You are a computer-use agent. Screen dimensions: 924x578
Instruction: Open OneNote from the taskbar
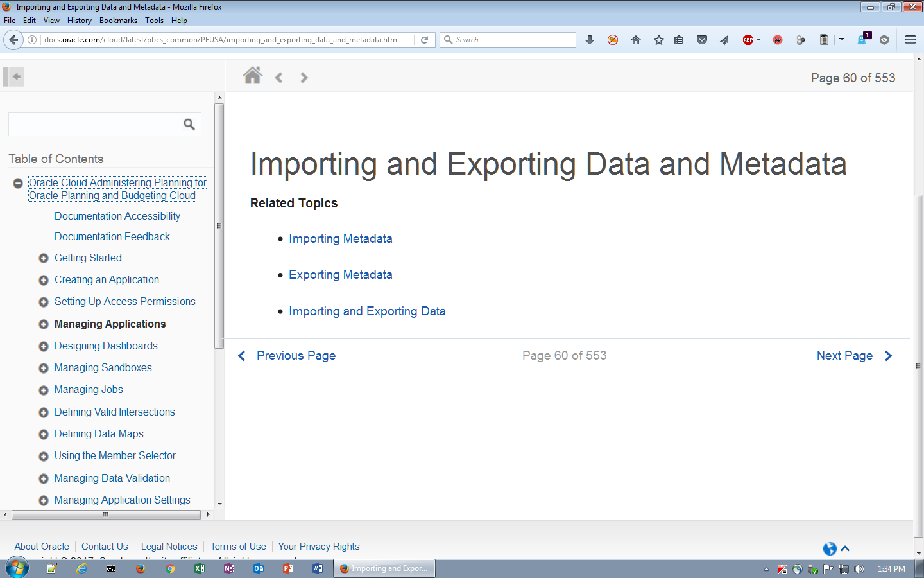[x=229, y=568]
